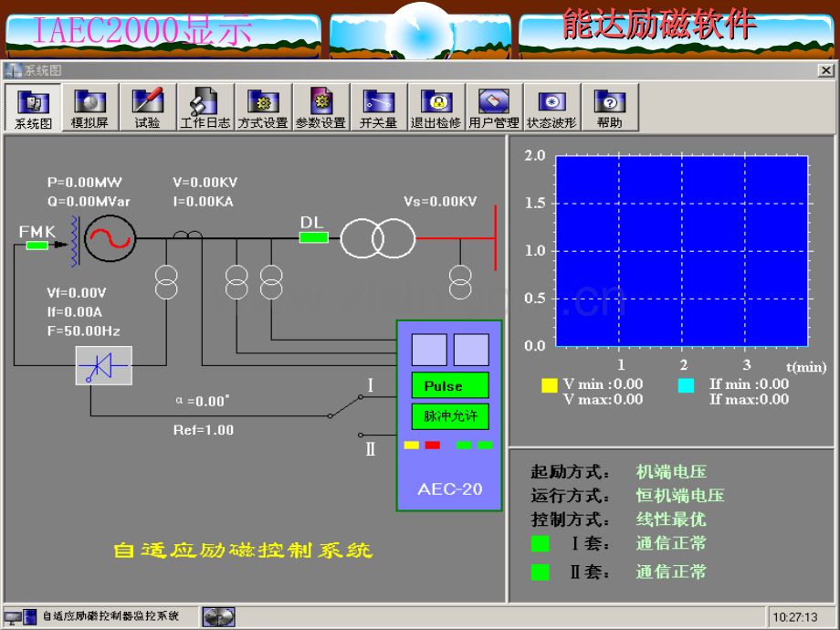Click the 退出检修 exit maintenance icon
This screenshot has height=630, width=840.
tap(436, 108)
